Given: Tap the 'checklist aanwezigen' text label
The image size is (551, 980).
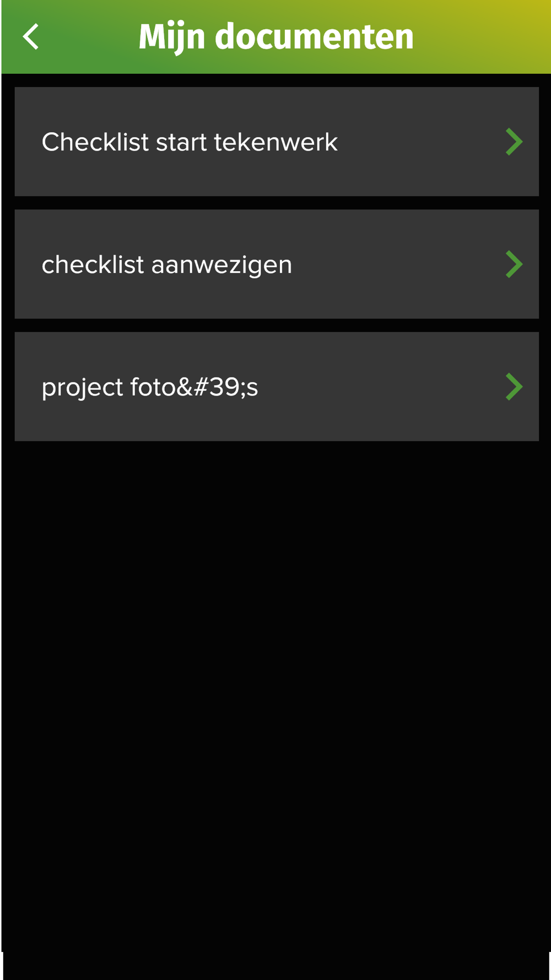Looking at the screenshot, I should (167, 265).
